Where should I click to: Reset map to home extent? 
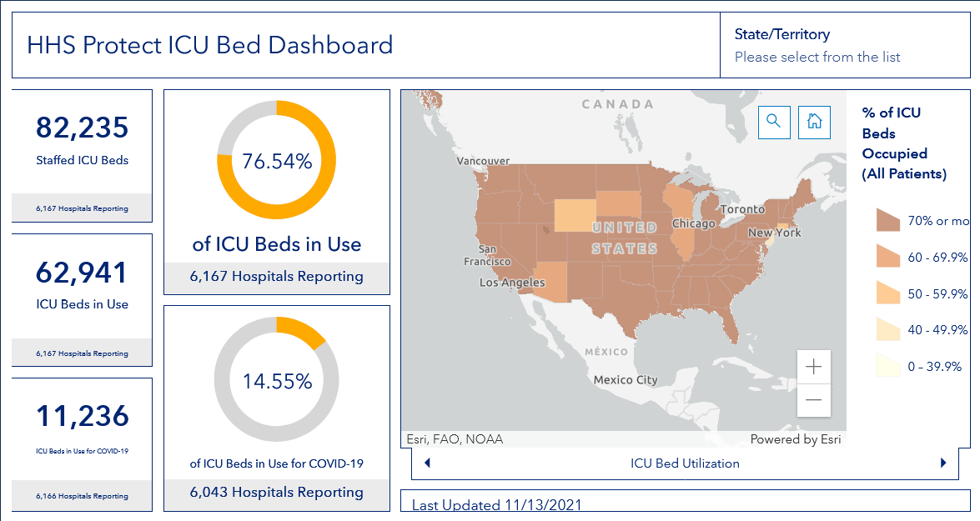(x=814, y=122)
